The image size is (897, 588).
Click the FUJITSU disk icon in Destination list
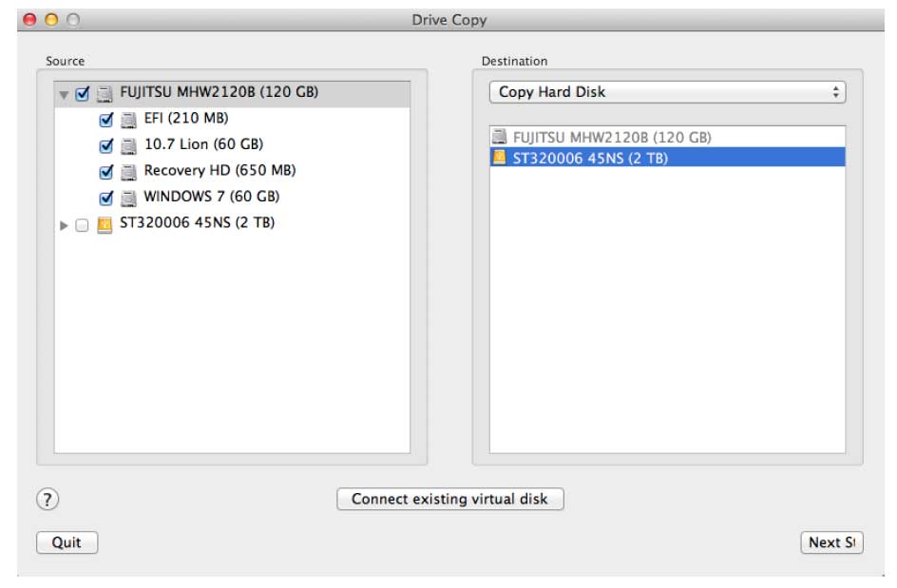pyautogui.click(x=500, y=136)
